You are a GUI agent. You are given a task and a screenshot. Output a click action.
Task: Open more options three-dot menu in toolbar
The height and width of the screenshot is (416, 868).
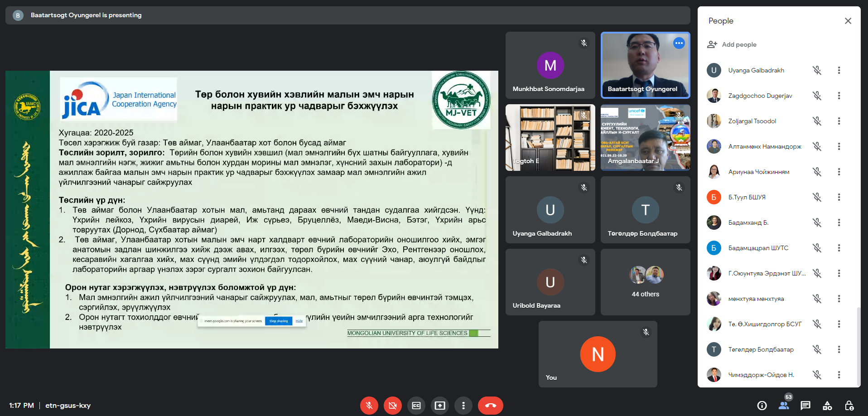[463, 406]
